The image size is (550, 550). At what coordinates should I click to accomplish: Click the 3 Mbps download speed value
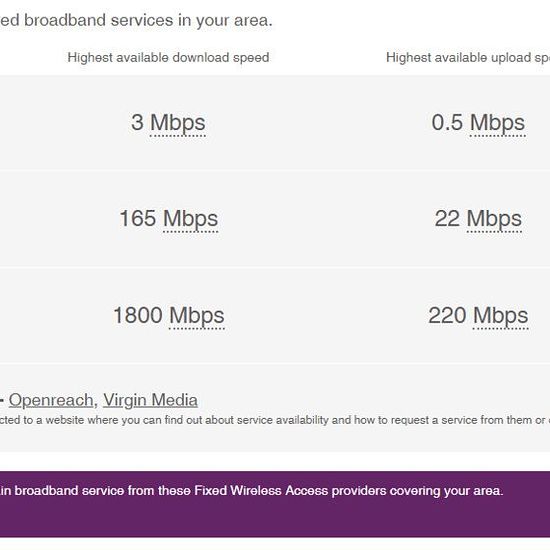[x=168, y=123]
